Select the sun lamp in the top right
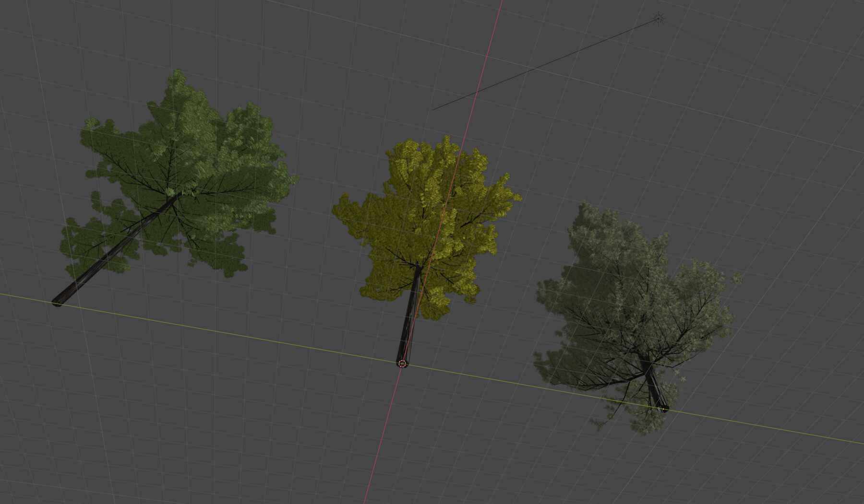This screenshot has width=864, height=504. coord(659,18)
